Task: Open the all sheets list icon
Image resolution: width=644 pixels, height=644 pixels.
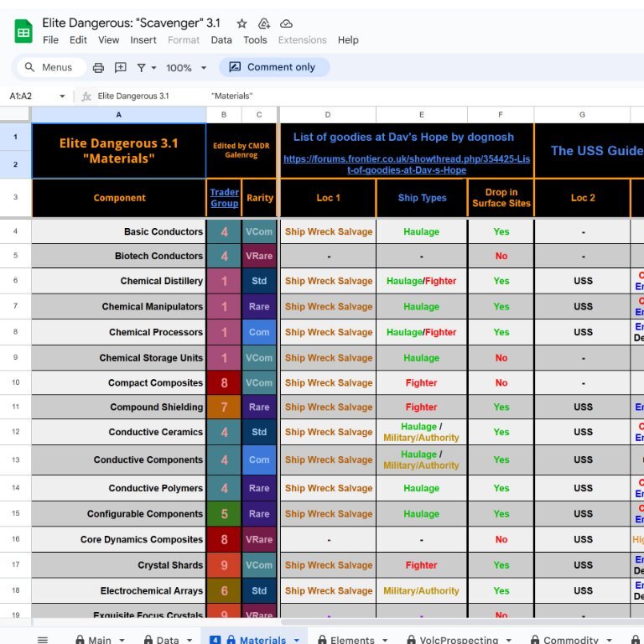Action: [x=42, y=639]
